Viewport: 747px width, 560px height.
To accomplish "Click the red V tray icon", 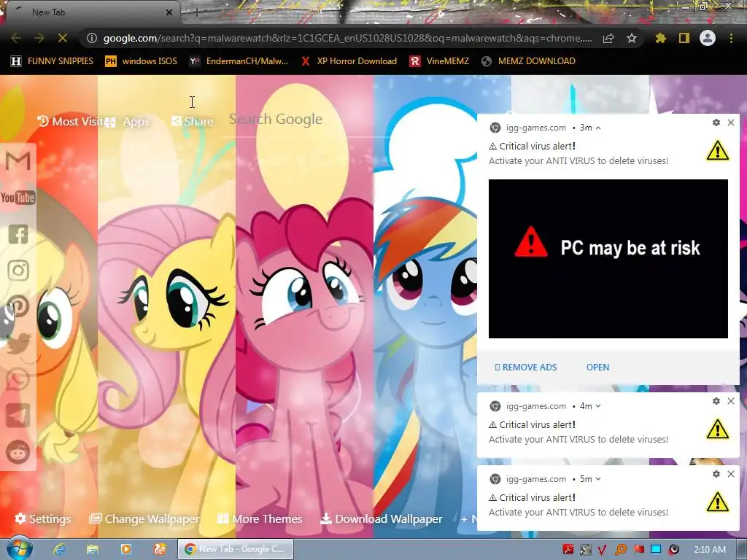I will [602, 550].
